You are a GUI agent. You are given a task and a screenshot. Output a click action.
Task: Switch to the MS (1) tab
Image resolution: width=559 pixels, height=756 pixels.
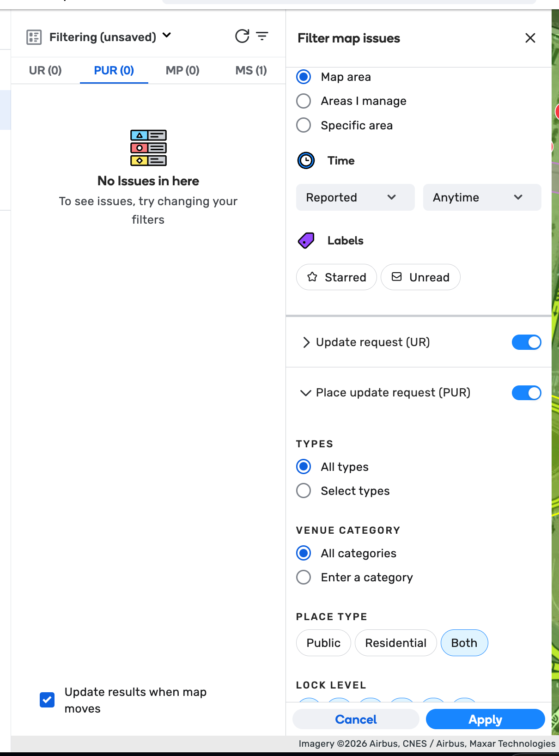click(x=251, y=71)
